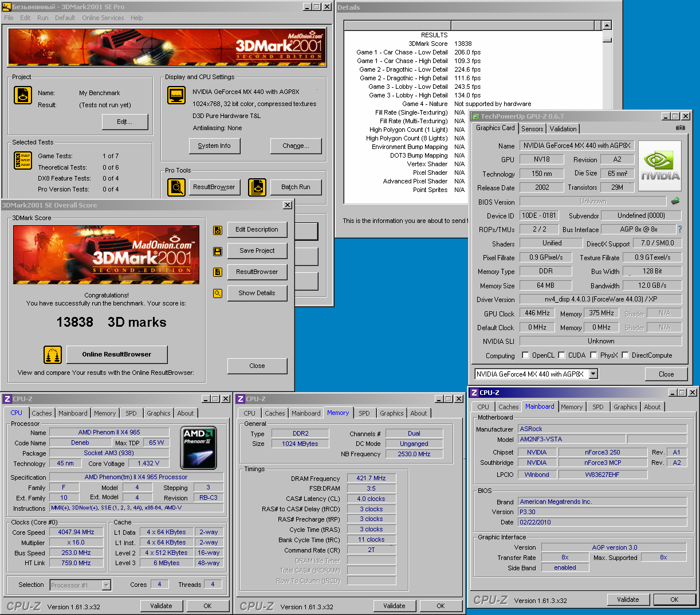Open the GPU selection dropdown in GPU-Z

click(593, 374)
